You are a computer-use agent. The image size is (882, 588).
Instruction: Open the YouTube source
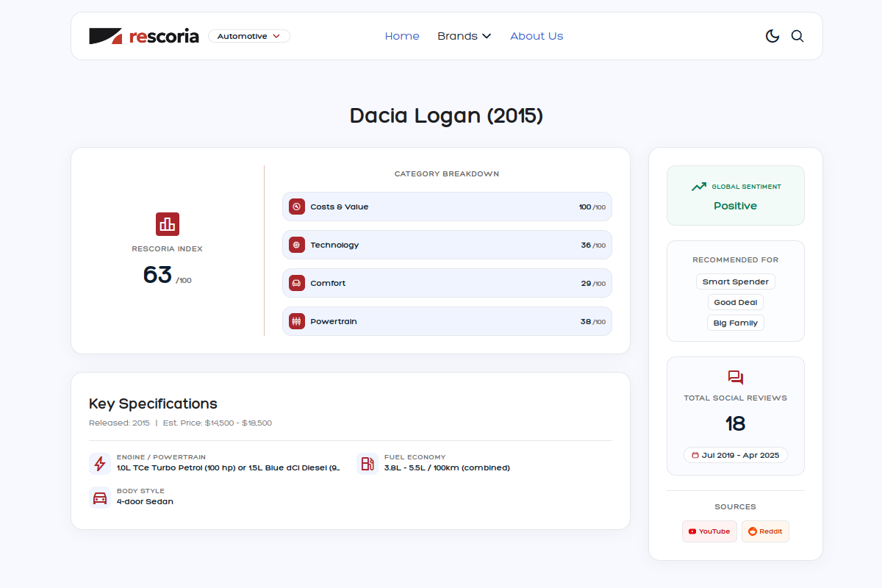tap(709, 531)
